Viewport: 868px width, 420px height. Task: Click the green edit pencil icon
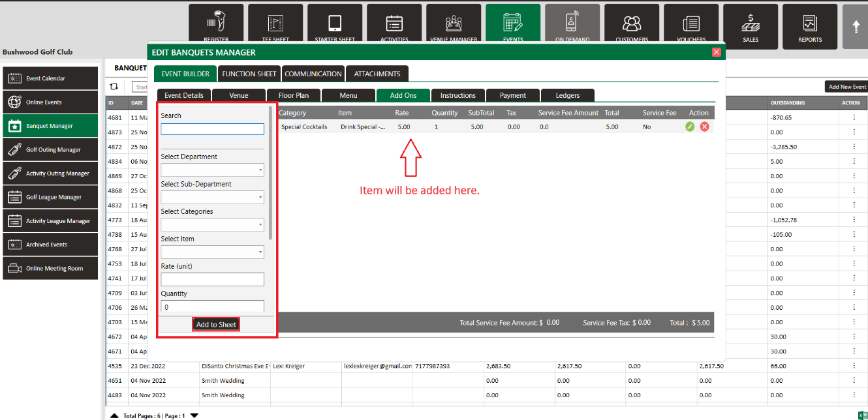point(690,127)
